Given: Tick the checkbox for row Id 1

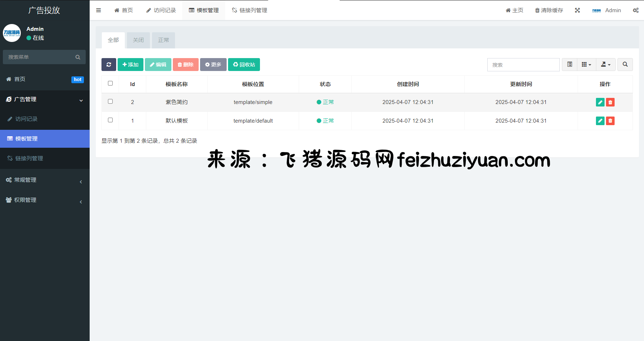Looking at the screenshot, I should click(x=110, y=120).
